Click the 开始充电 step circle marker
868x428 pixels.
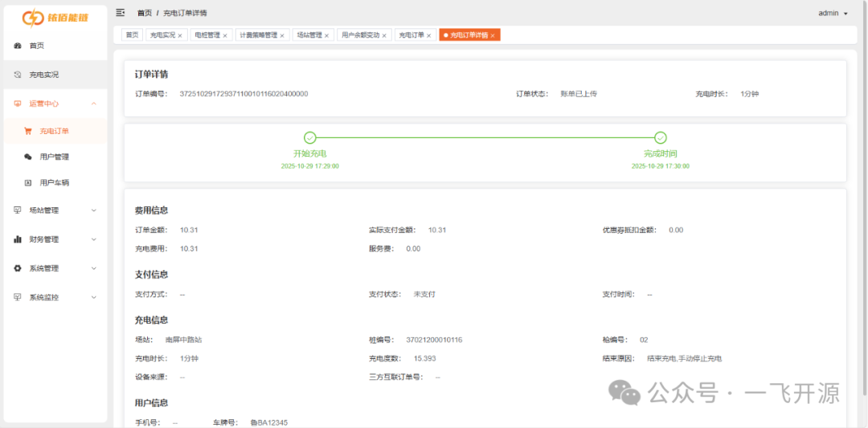pos(310,138)
